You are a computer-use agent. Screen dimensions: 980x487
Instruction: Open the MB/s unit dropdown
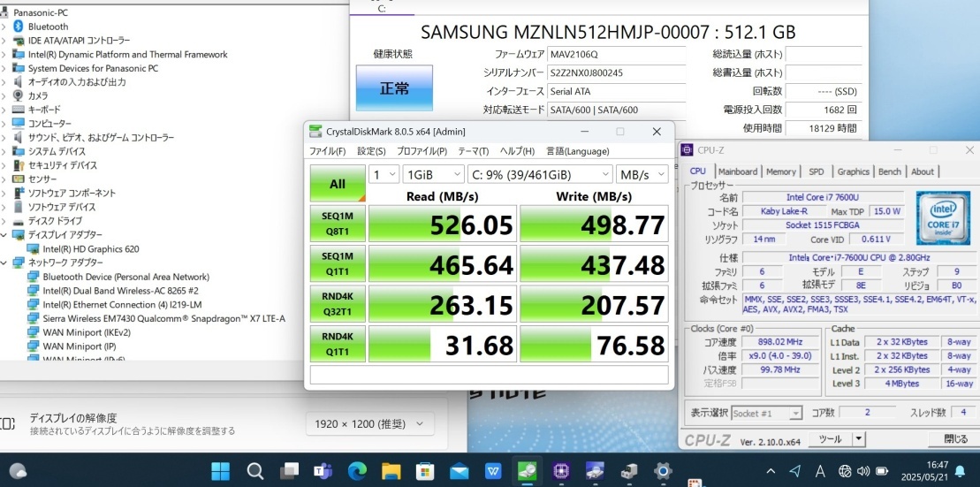click(x=642, y=174)
